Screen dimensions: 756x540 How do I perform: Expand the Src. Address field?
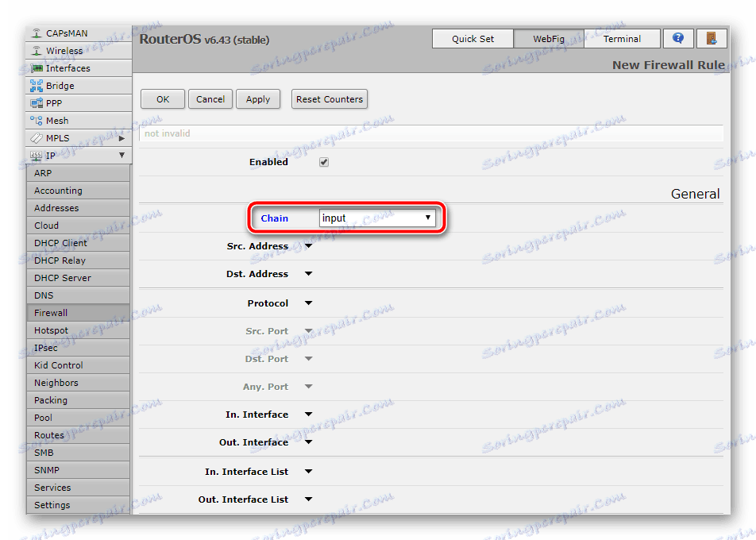pos(309,246)
